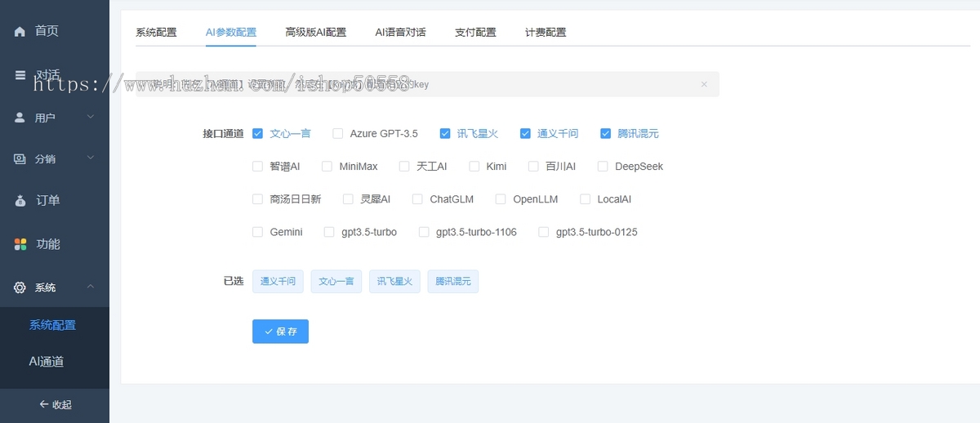
Task: Enable the MiniMax checkbox
Action: 327,166
